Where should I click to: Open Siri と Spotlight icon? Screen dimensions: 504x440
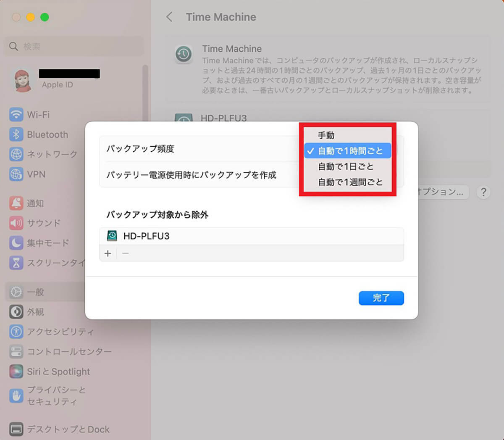(x=16, y=371)
